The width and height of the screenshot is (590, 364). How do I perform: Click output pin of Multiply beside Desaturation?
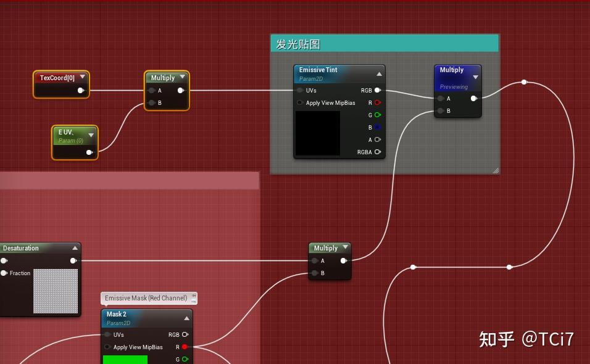click(x=344, y=260)
